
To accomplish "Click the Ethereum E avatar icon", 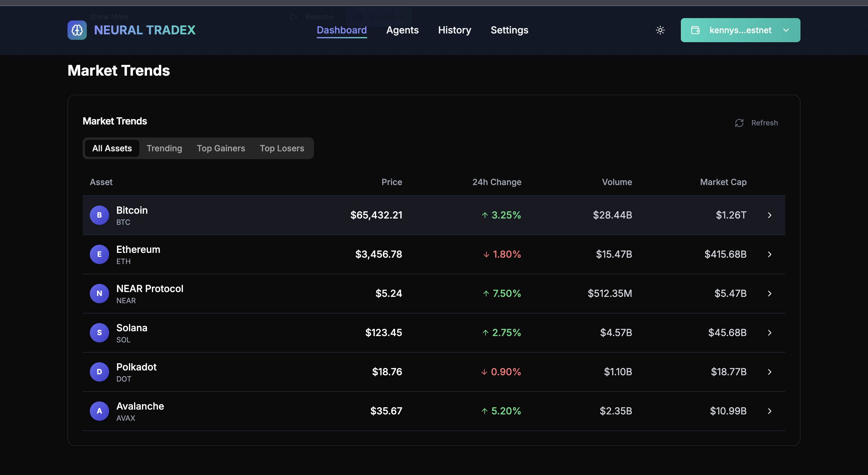I will [x=99, y=254].
